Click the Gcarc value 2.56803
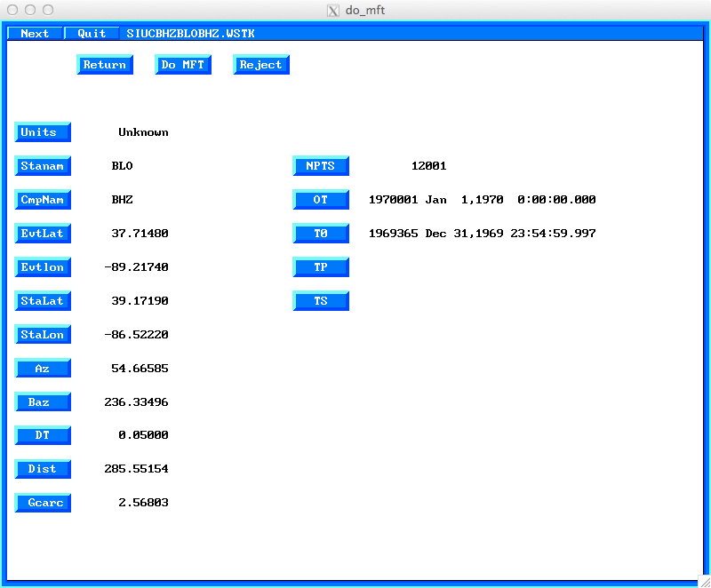 pyautogui.click(x=143, y=503)
